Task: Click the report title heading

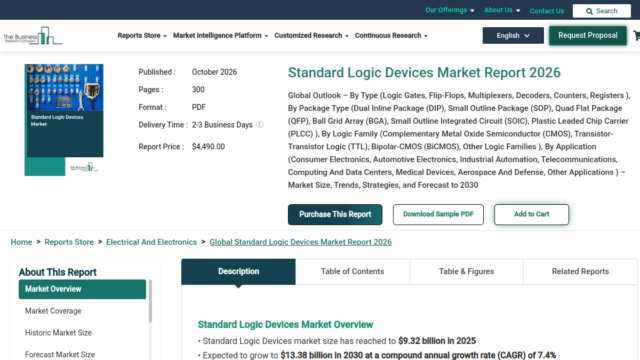Action: click(424, 73)
